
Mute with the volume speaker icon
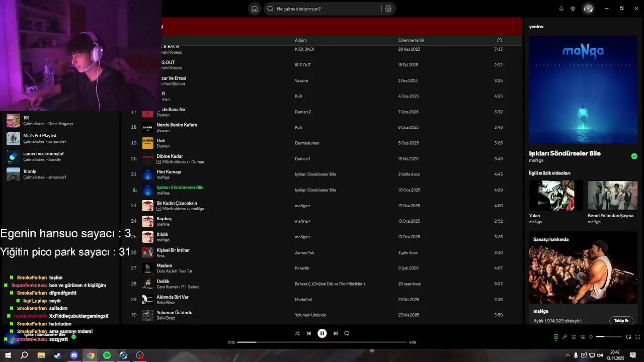pos(591,337)
